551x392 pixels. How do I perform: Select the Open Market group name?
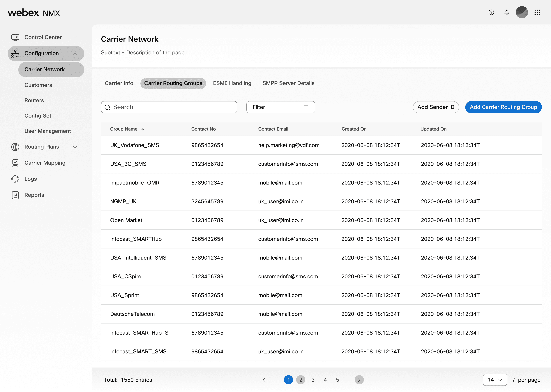click(126, 220)
